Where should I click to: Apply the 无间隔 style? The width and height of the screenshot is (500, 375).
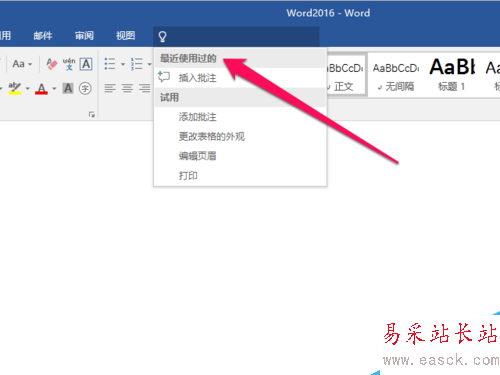click(x=396, y=76)
